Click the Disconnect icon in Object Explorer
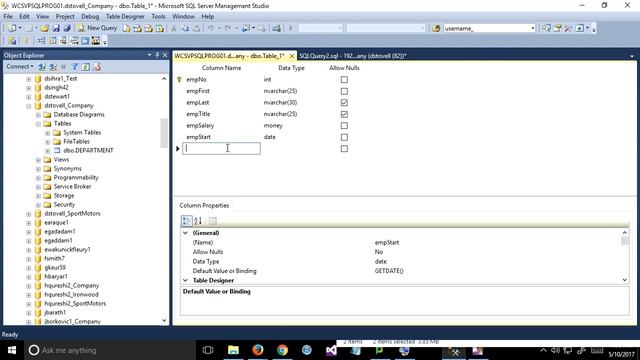The image size is (640, 360). point(53,67)
